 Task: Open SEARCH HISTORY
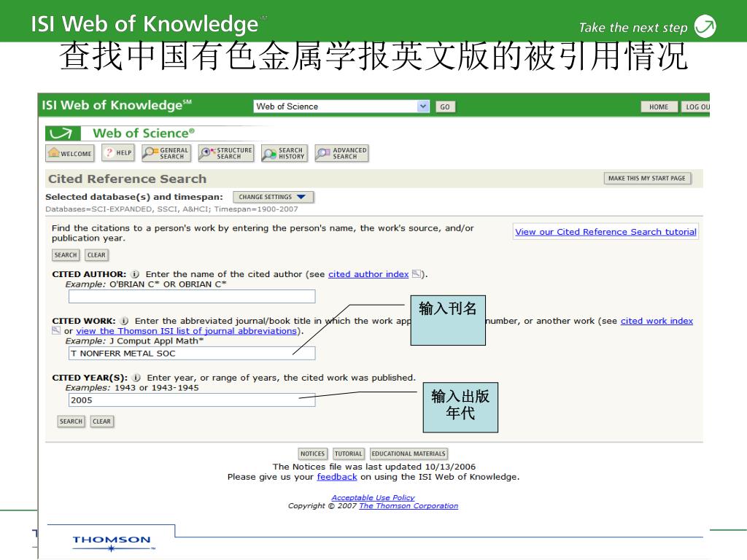pyautogui.click(x=285, y=153)
